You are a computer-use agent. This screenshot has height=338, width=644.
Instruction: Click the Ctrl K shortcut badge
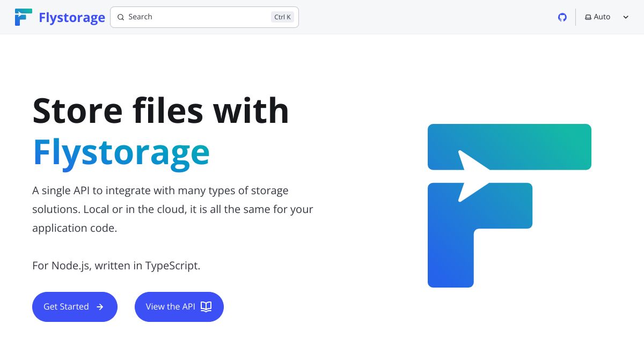(282, 17)
